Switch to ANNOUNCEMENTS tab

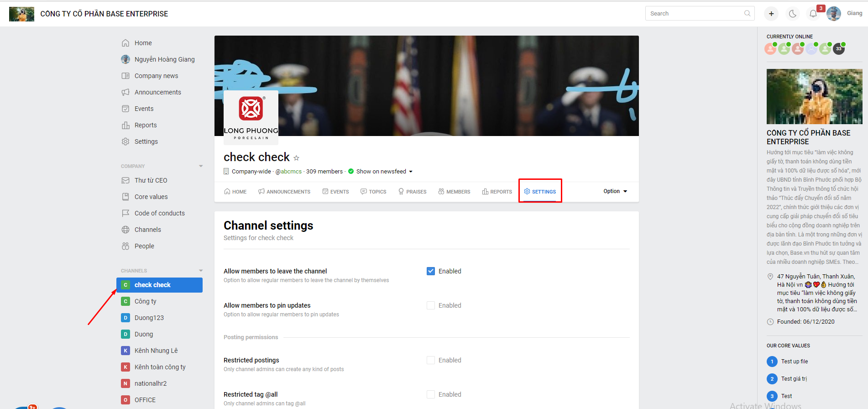(284, 192)
